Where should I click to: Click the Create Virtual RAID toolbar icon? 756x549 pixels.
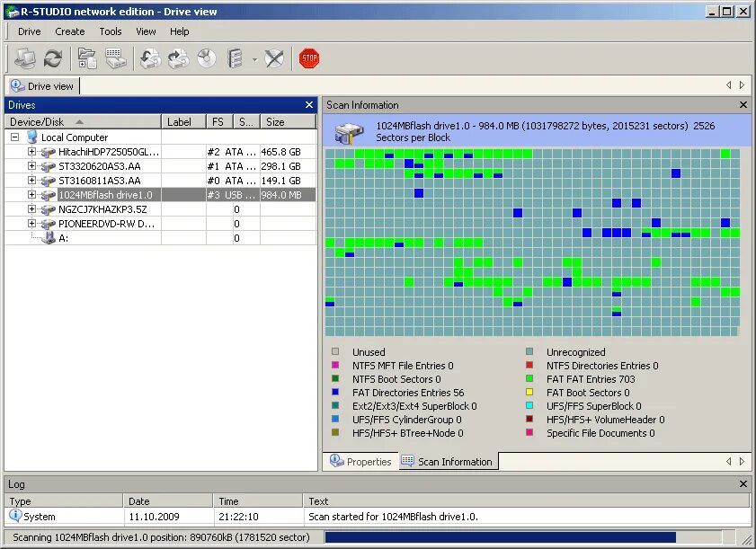[235, 58]
